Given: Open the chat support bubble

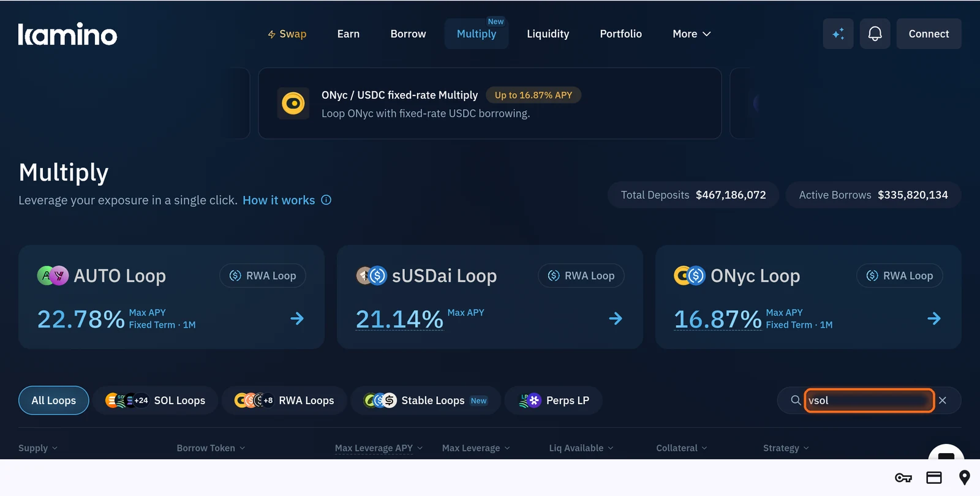Looking at the screenshot, I should pyautogui.click(x=946, y=453).
